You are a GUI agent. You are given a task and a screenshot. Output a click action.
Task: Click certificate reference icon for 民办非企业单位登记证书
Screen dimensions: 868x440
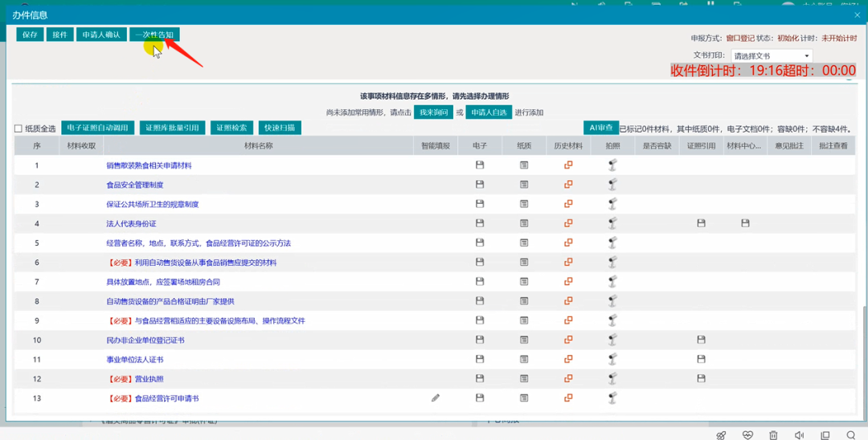[x=701, y=340]
